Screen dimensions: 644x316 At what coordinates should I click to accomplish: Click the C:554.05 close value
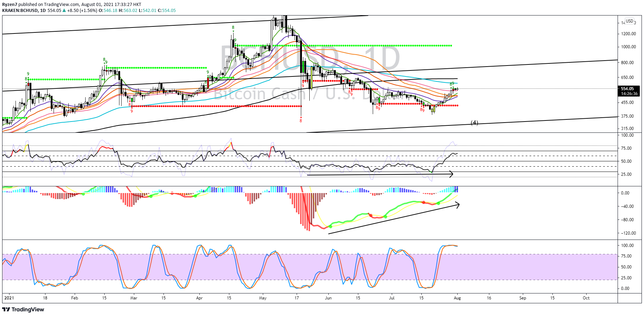pyautogui.click(x=167, y=10)
